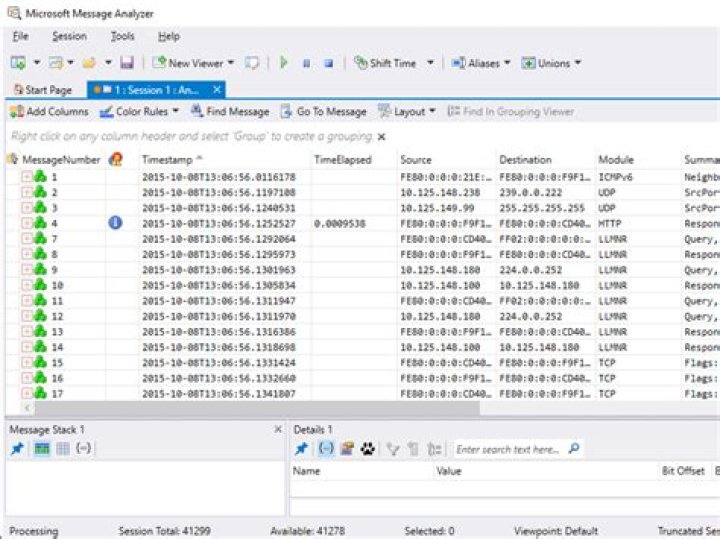This screenshot has width=720, height=539.
Task: Click the Details search magnifier icon
Action: [x=574, y=449]
